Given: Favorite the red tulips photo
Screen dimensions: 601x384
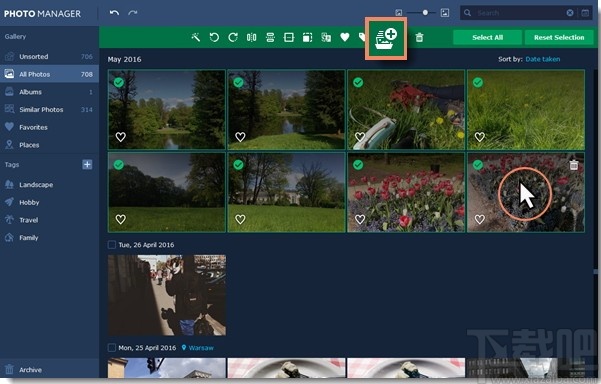Looking at the screenshot, I should (x=360, y=219).
